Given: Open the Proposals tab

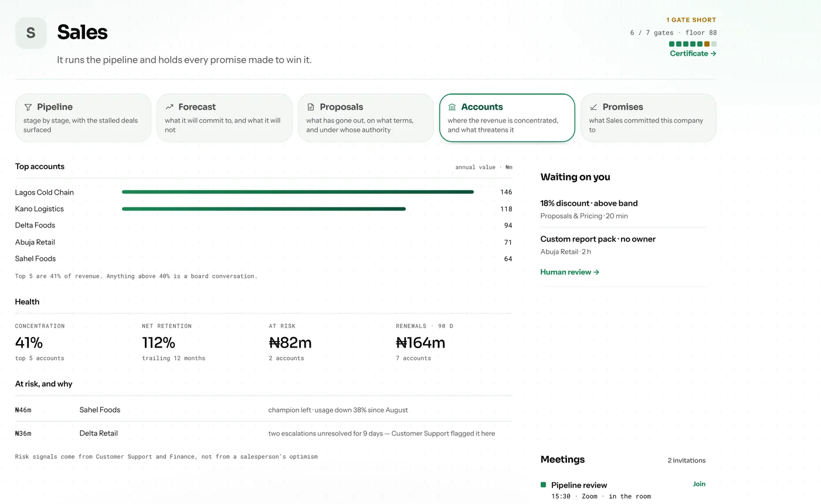Looking at the screenshot, I should pos(366,118).
